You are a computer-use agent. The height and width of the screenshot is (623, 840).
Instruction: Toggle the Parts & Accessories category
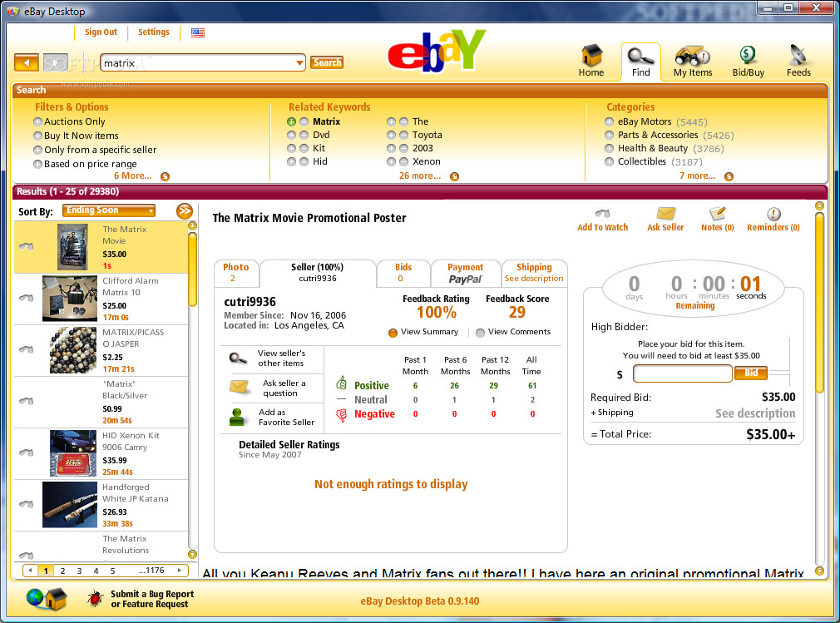[x=609, y=135]
